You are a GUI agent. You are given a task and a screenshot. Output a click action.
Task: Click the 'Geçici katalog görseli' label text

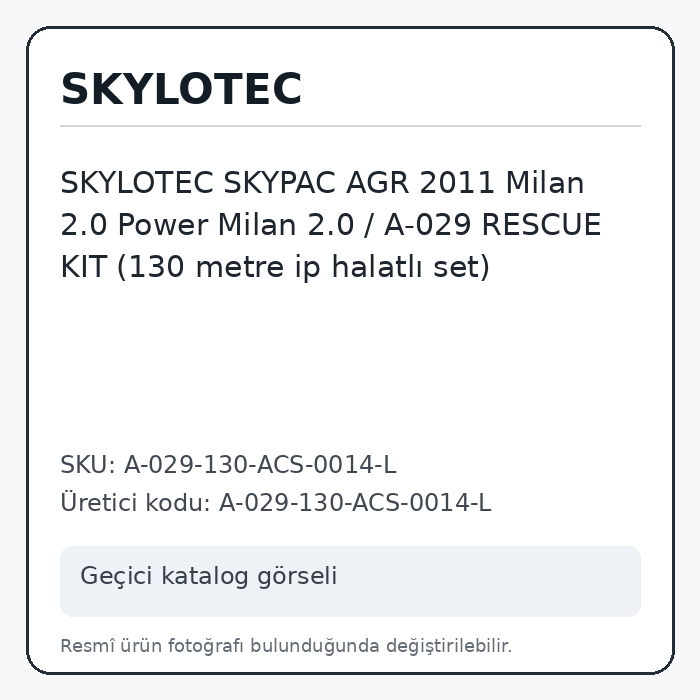(x=208, y=576)
